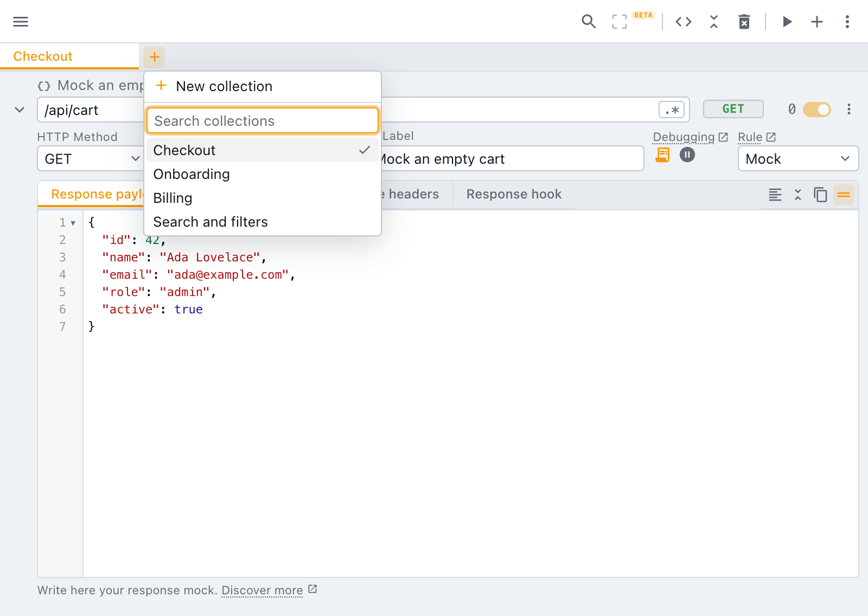
Task: Toggle the regex .* matcher button
Action: [672, 110]
